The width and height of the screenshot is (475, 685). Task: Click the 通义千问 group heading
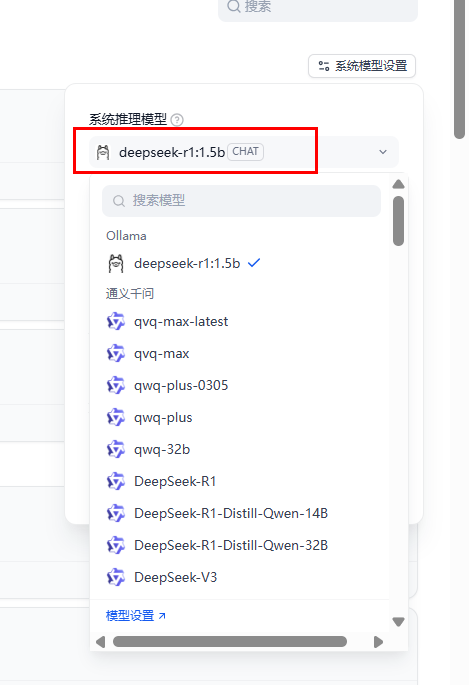130,293
